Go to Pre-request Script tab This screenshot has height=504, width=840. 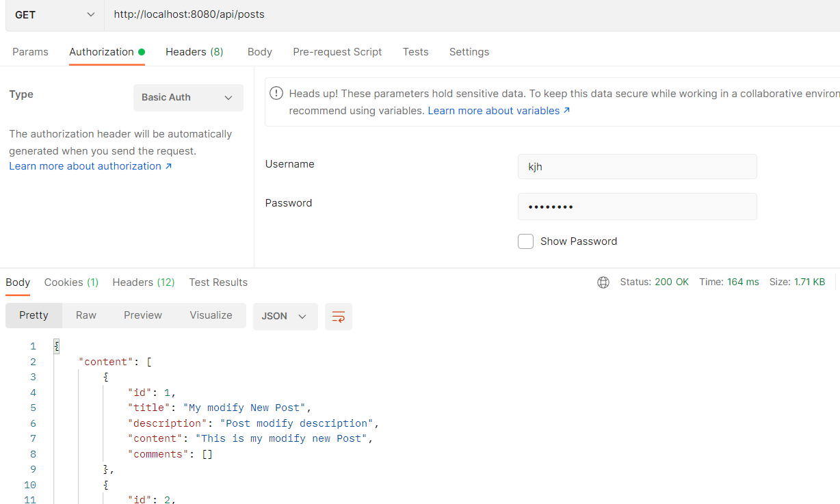(337, 52)
